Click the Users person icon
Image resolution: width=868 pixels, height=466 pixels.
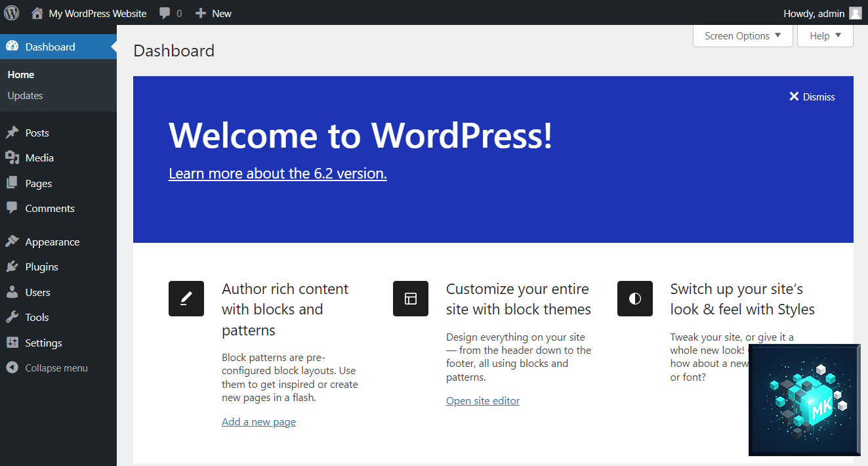pos(12,292)
